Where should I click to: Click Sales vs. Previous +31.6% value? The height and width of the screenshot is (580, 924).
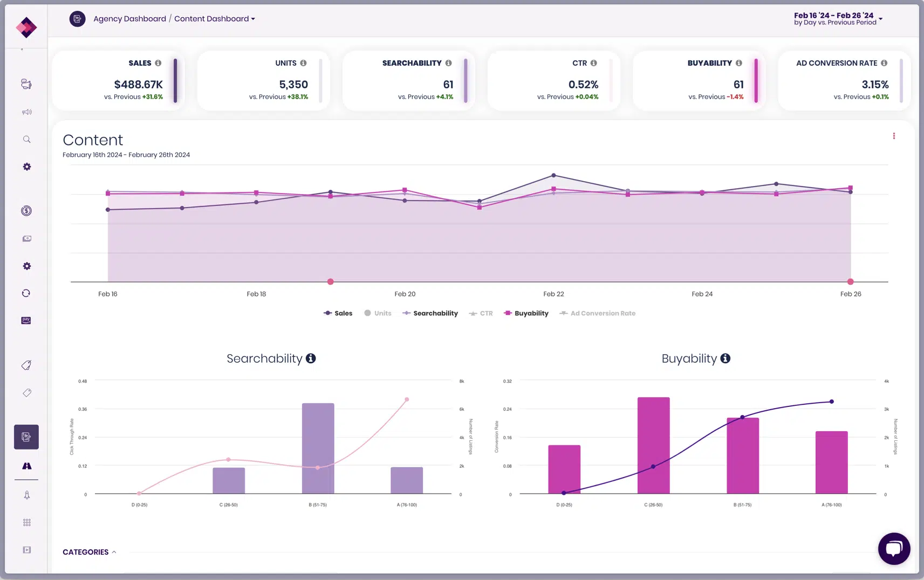coord(152,97)
